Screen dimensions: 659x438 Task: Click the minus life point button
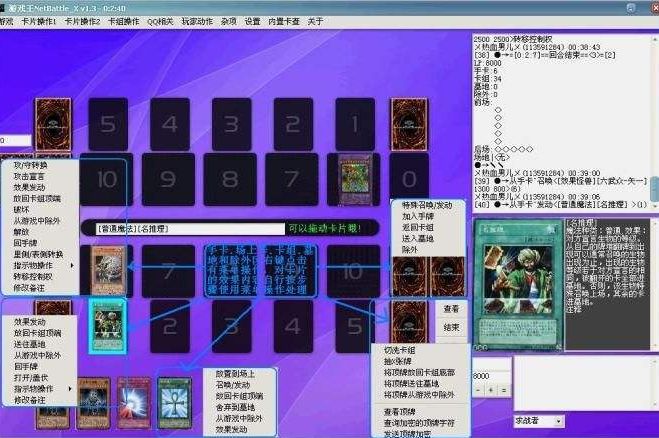(478, 391)
